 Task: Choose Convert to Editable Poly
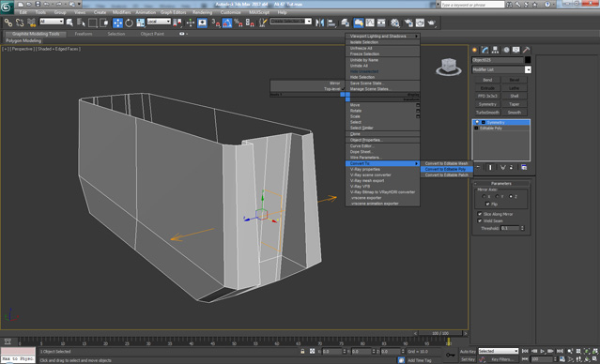coord(447,169)
